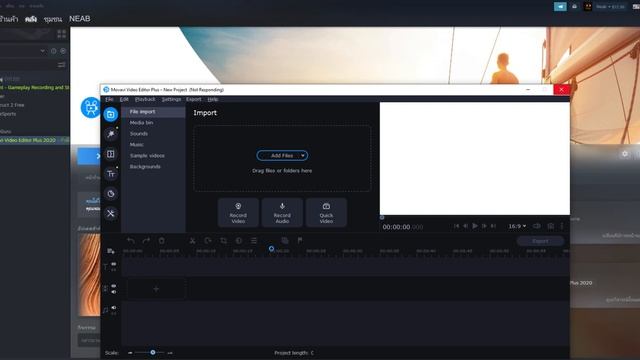Open the 16:9 aspect ratio dropdown
The width and height of the screenshot is (640, 360).
point(517,226)
